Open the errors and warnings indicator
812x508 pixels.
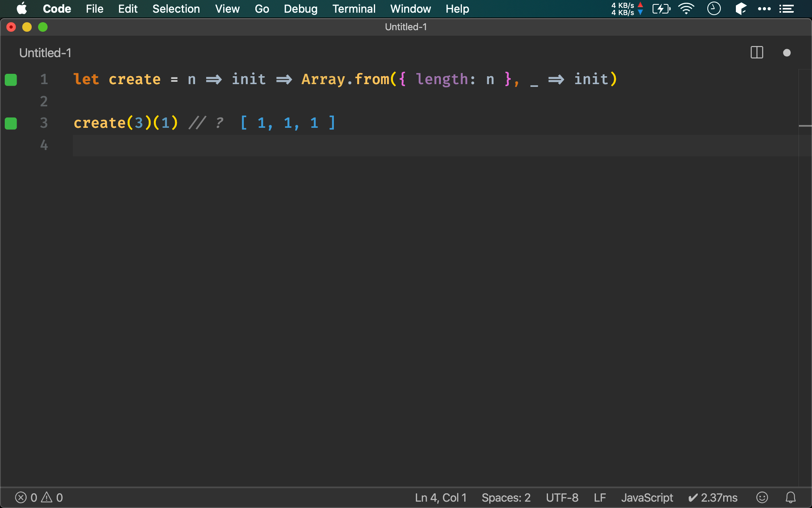point(39,497)
